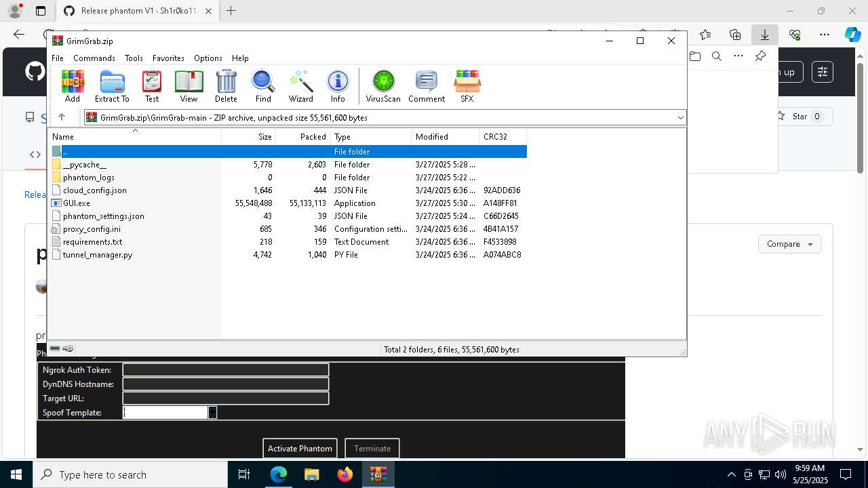The width and height of the screenshot is (868, 488).
Task: Click the GitHub logo icon
Action: coord(35,72)
